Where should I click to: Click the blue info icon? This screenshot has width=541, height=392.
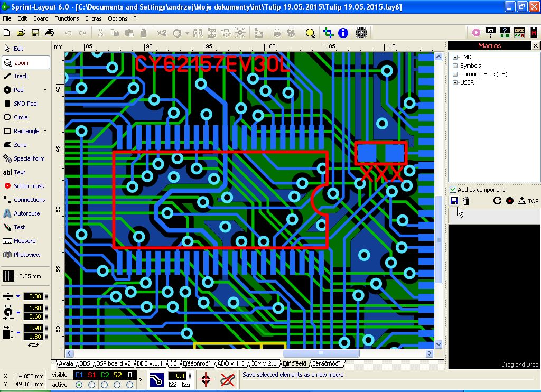[x=343, y=33]
